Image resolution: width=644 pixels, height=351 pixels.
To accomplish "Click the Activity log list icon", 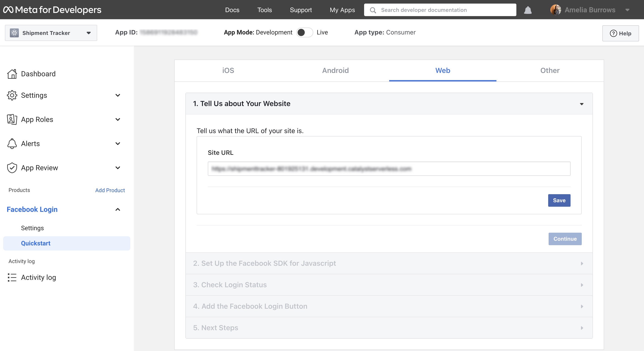I will (x=12, y=277).
